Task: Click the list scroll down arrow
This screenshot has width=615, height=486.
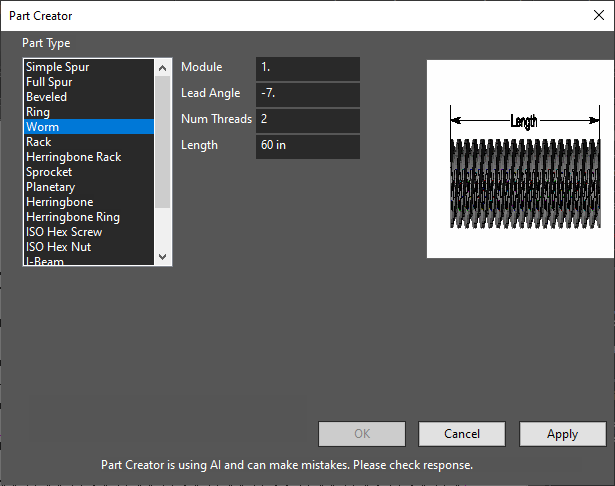Action: tap(162, 257)
